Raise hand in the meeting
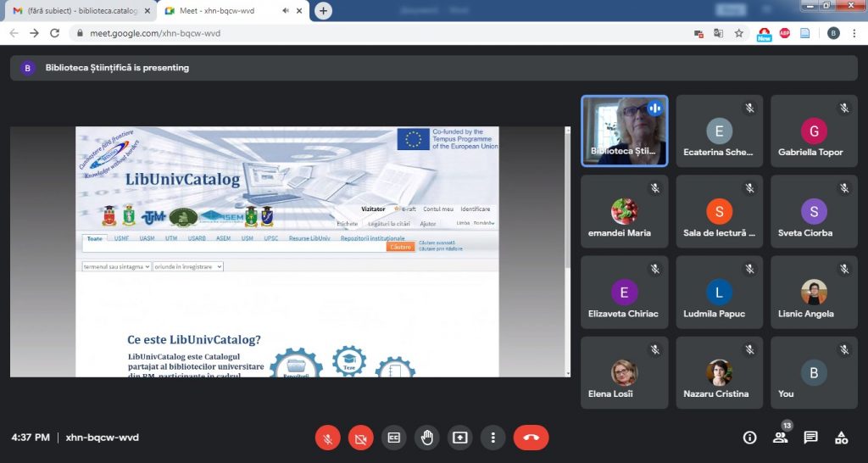868x463 pixels. pyautogui.click(x=427, y=438)
